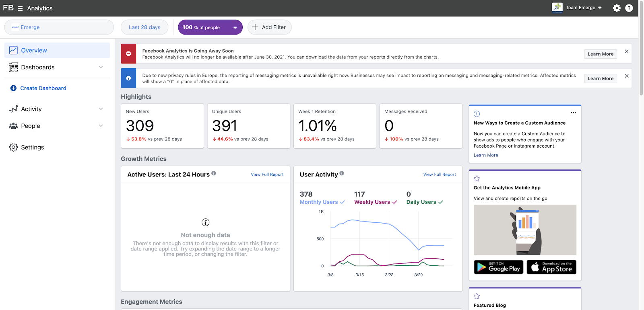Click the Messages Received highlight card
644x310 pixels.
pyautogui.click(x=421, y=126)
